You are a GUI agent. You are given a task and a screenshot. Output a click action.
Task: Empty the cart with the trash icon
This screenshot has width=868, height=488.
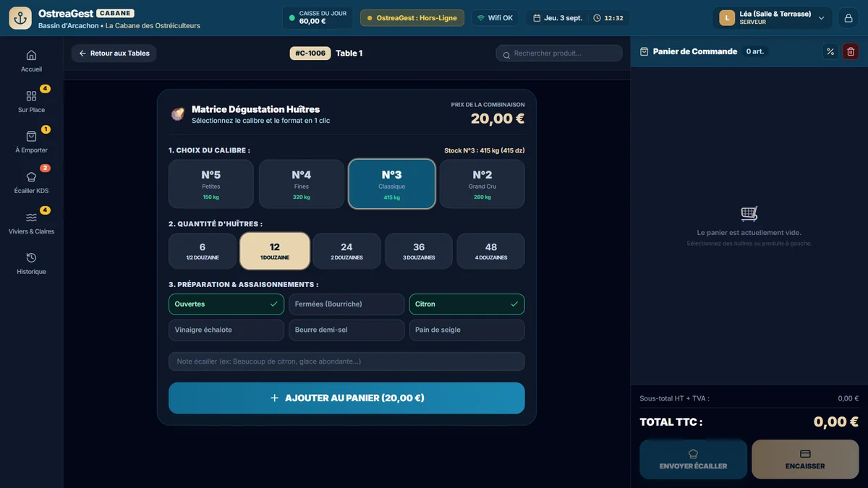coord(851,51)
